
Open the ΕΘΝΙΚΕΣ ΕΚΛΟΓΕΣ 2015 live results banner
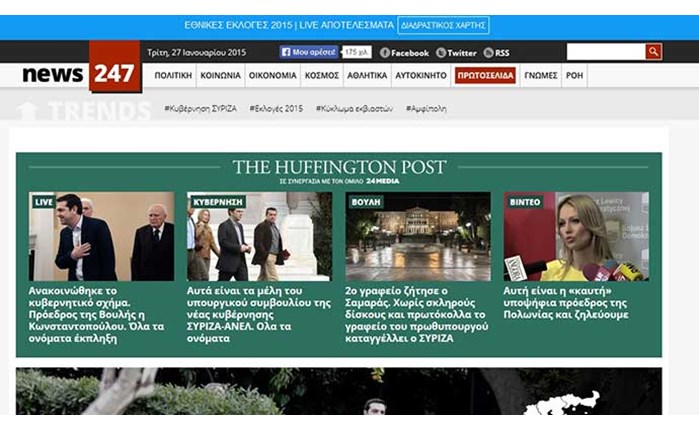coord(289,25)
